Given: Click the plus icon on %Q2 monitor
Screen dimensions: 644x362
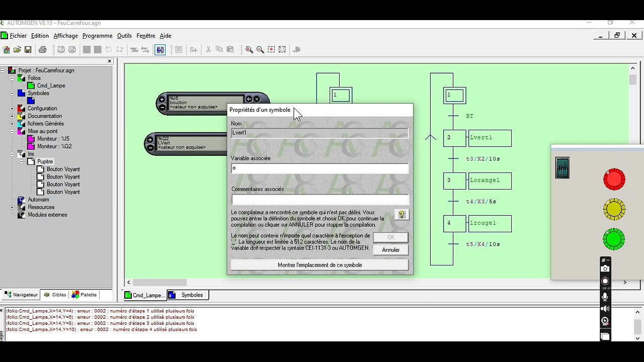Looking at the screenshot, I should click(150, 140).
